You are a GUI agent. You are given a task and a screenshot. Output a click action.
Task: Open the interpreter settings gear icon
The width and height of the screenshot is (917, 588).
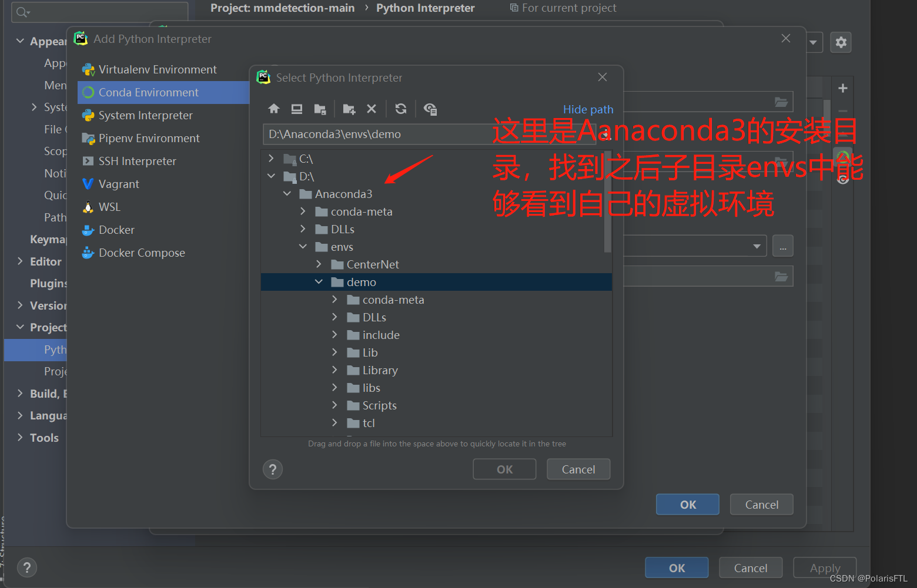(x=841, y=42)
